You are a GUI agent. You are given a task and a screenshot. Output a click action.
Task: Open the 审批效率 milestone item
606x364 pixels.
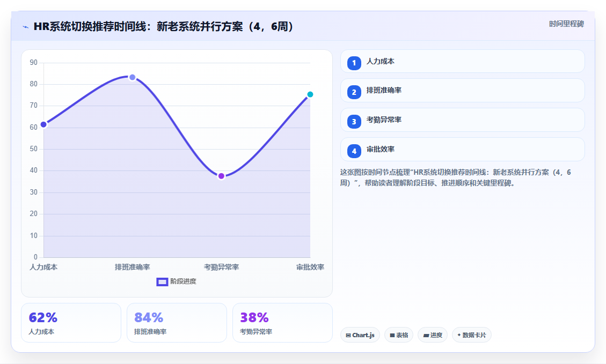[462, 150]
